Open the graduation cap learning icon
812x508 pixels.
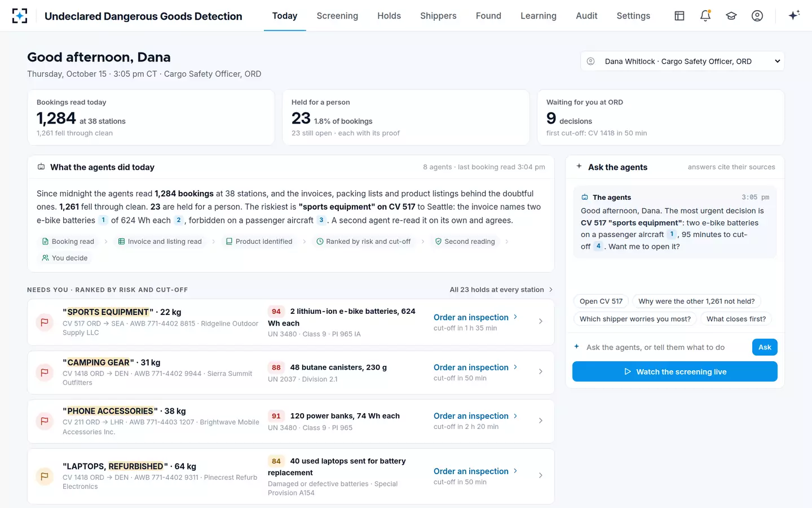pyautogui.click(x=731, y=16)
